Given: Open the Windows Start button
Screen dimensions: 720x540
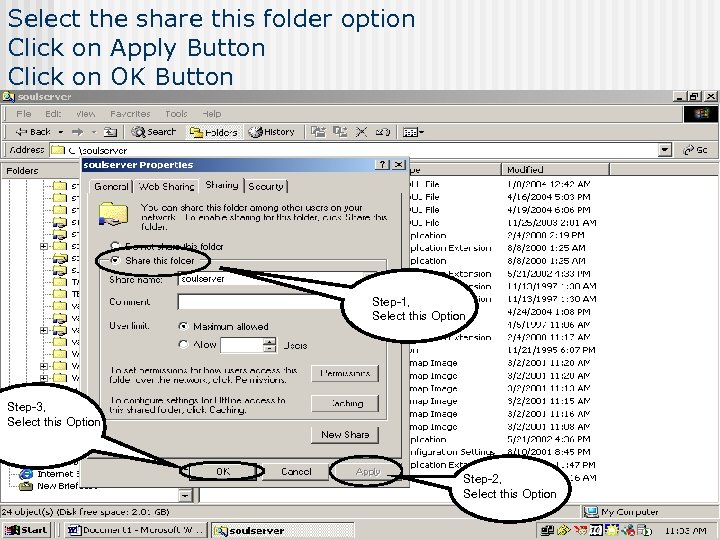Looking at the screenshot, I should click(27, 530).
